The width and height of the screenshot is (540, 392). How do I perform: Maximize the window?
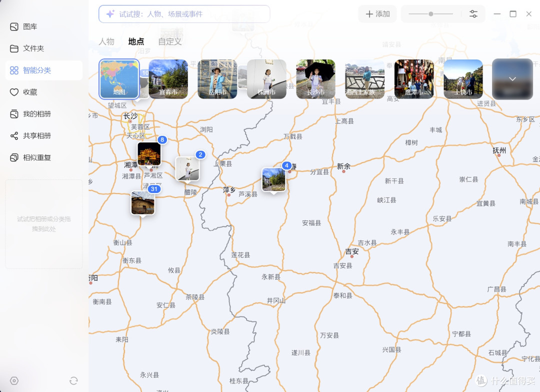(513, 14)
